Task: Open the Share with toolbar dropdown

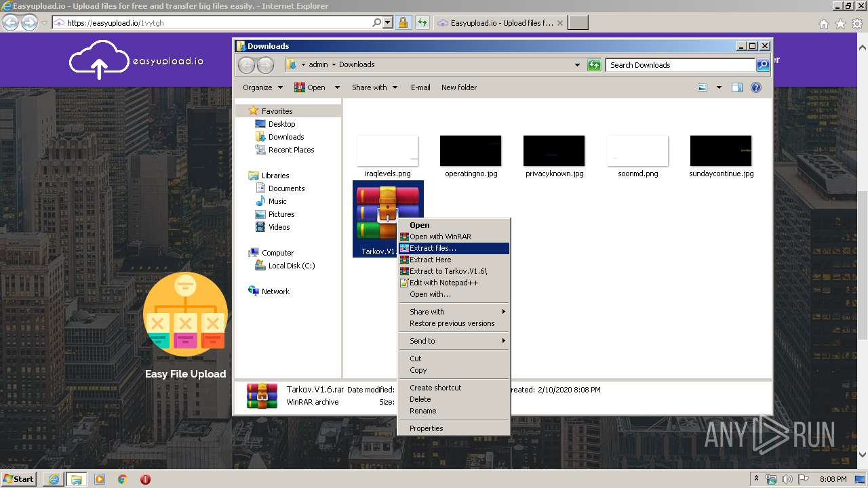Action: (374, 87)
